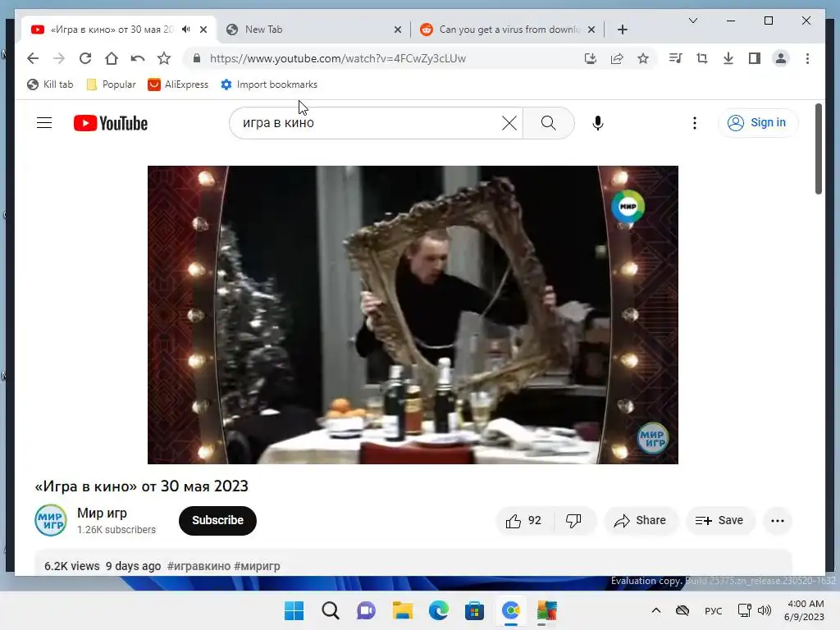Clear the YouTube search query

click(x=509, y=123)
